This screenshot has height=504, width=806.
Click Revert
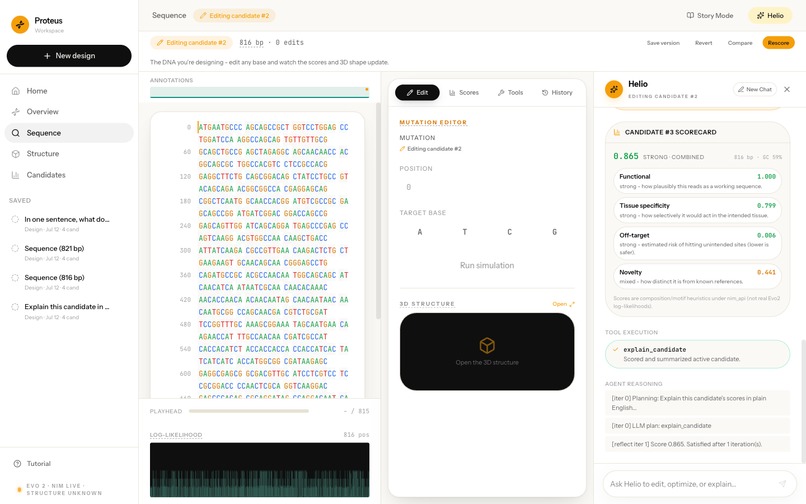tap(704, 43)
